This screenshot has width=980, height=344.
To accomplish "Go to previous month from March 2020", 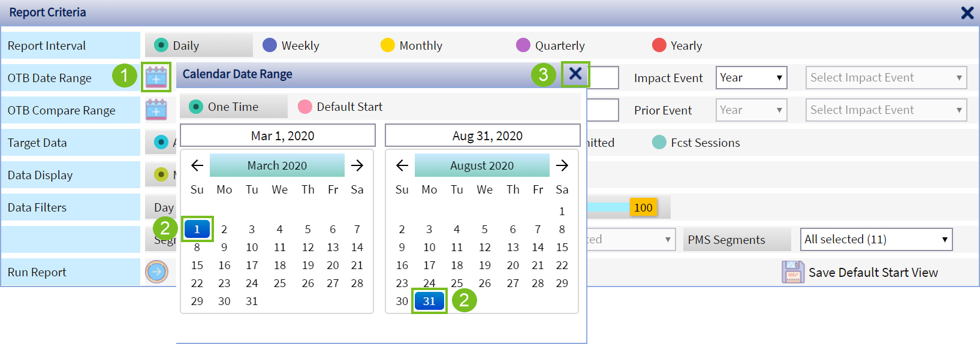I will (x=197, y=165).
